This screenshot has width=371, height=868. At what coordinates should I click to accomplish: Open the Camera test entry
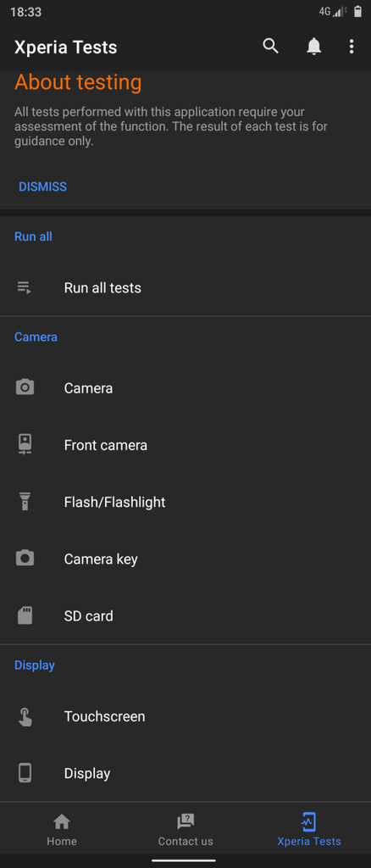pos(185,387)
